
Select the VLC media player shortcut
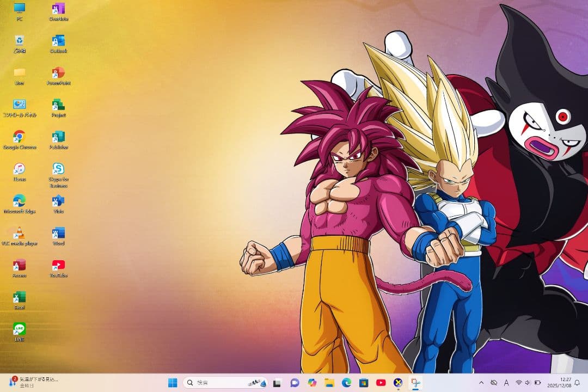click(20, 233)
